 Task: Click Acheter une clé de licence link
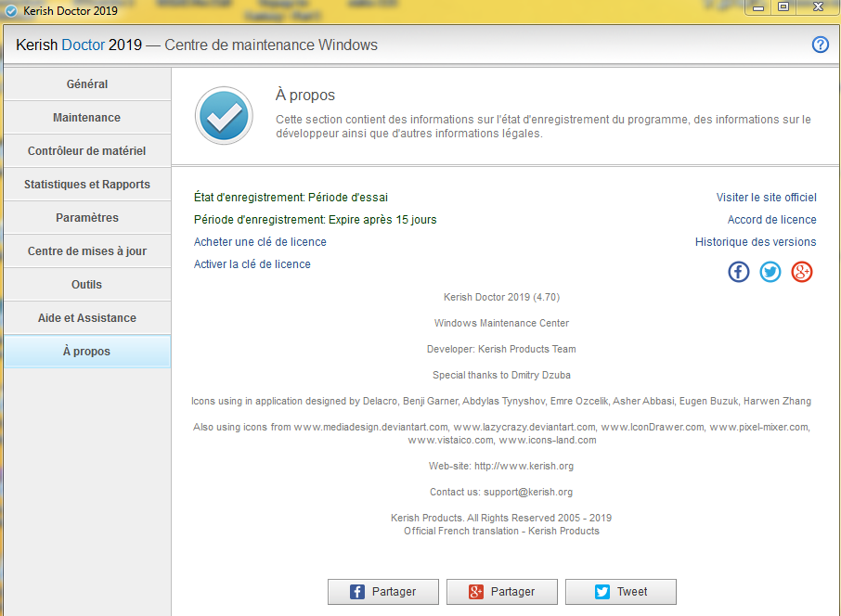point(260,242)
